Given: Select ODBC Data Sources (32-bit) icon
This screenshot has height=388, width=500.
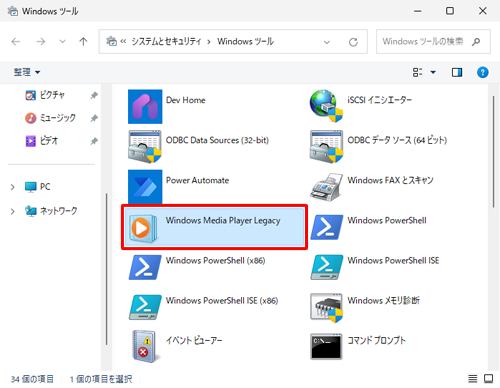Looking at the screenshot, I should tap(145, 147).
